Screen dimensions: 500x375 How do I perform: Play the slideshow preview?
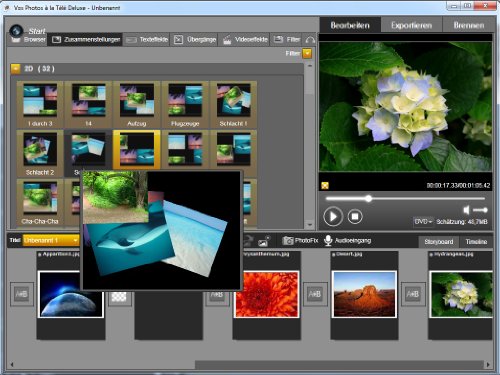pos(333,216)
